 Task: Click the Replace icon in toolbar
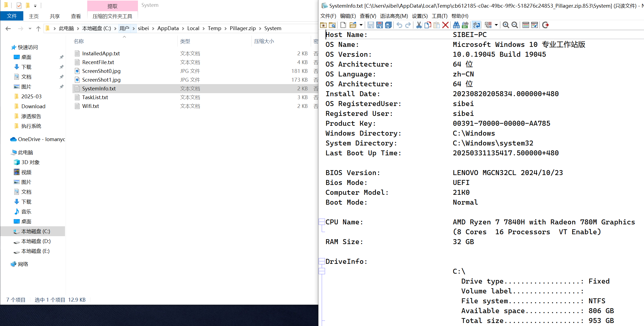click(x=465, y=25)
